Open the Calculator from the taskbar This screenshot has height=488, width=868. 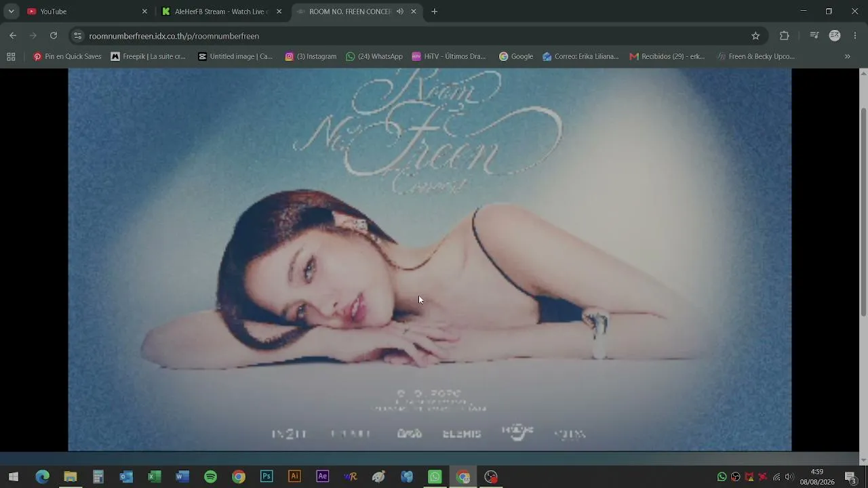point(98,476)
